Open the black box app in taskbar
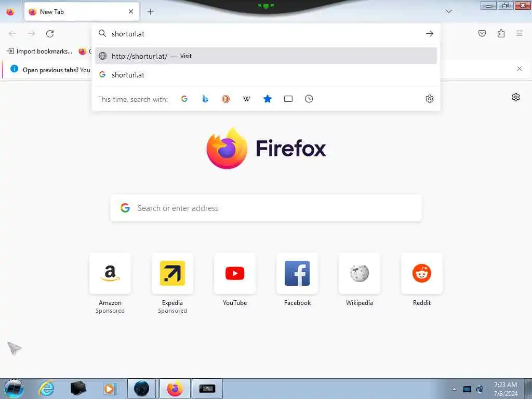 point(78,389)
